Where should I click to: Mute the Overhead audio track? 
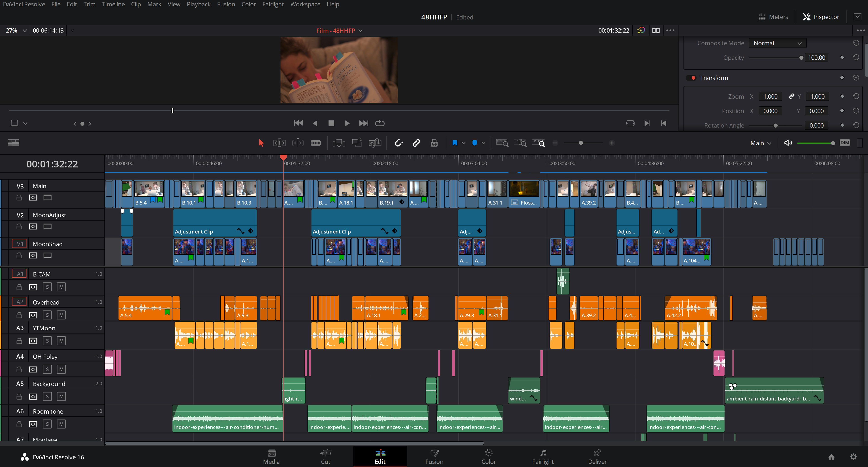point(61,315)
